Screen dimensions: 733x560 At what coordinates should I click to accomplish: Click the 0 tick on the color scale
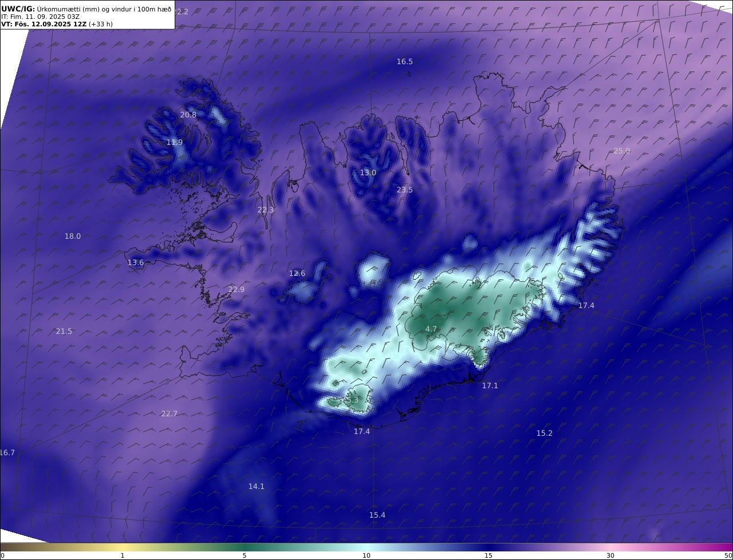pyautogui.click(x=2, y=555)
